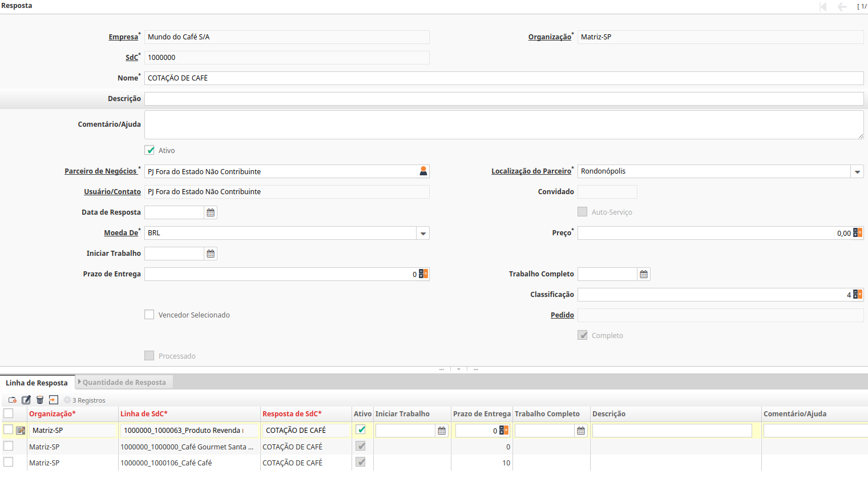The height and width of the screenshot is (490, 868).
Task: Click the new record icon in Linha de Resposta toolbar
Action: (x=12, y=400)
